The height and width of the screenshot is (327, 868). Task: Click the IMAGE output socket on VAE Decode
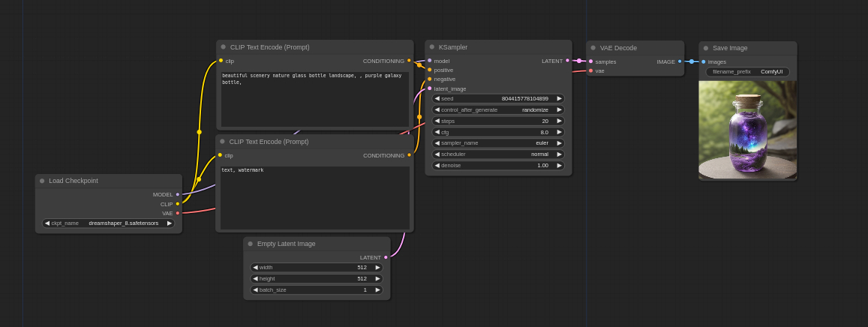680,61
